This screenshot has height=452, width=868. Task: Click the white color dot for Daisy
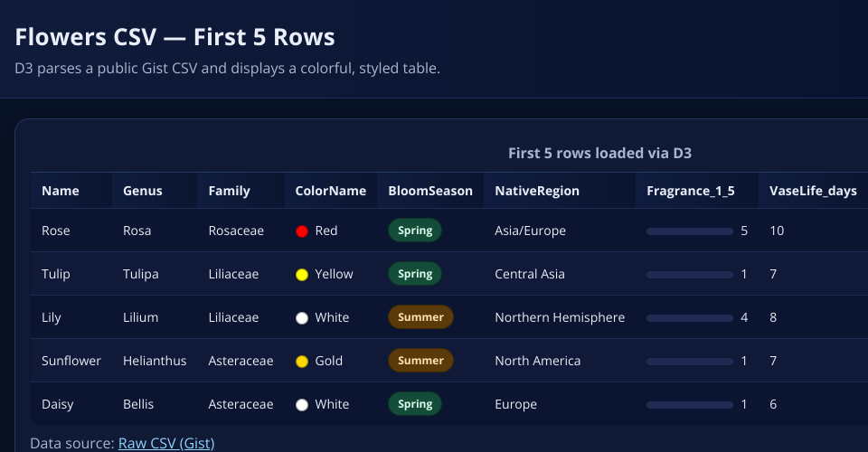303,404
